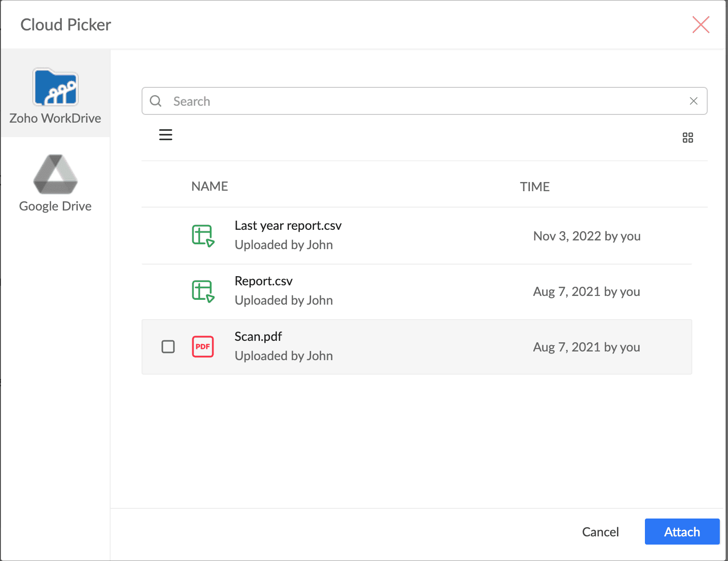Click the Last year report.csv spreadsheet icon
The height and width of the screenshot is (561, 728).
point(203,236)
